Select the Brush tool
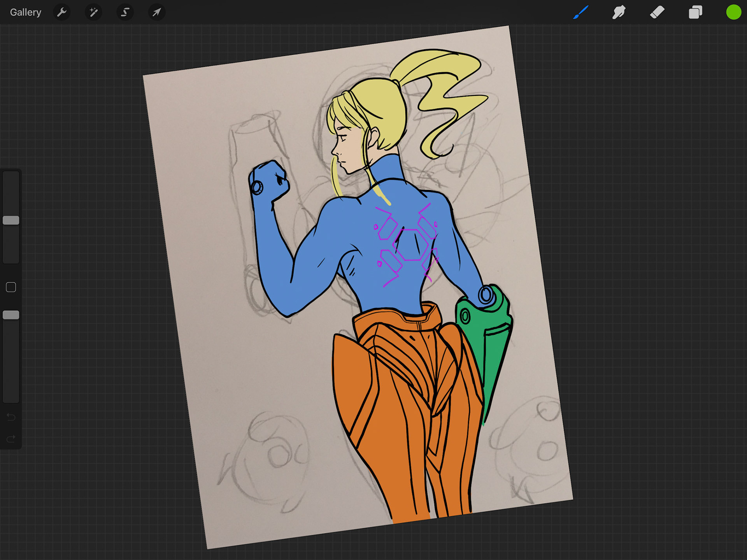Viewport: 747px width, 560px height. pyautogui.click(x=580, y=12)
